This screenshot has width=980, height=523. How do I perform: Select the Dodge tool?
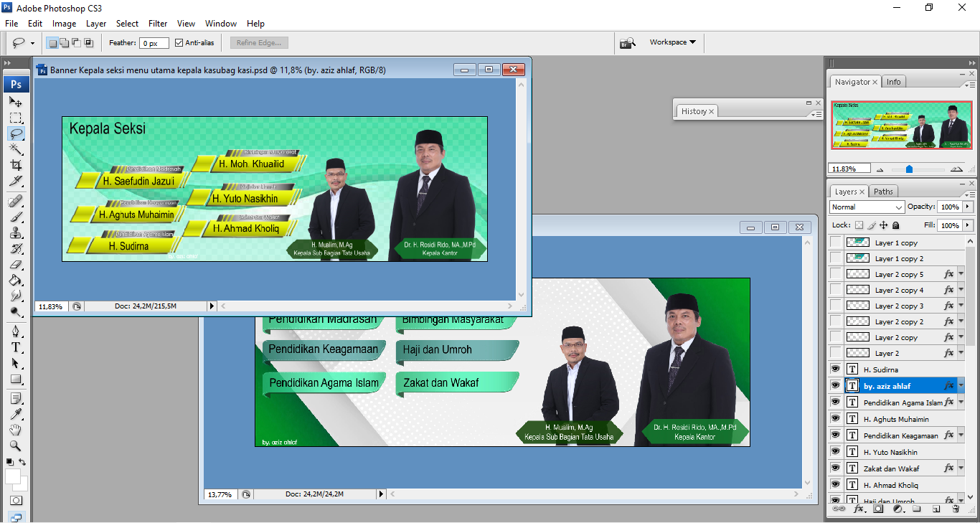[x=16, y=312]
